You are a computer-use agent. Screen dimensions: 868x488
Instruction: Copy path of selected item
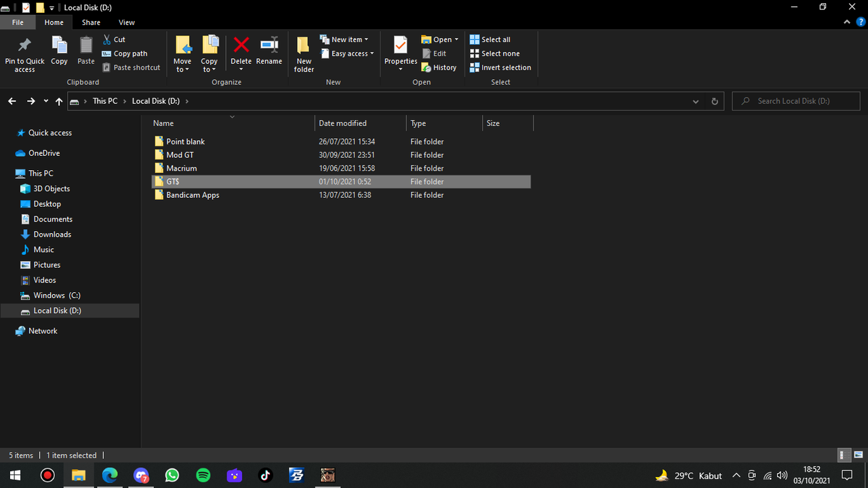click(x=125, y=54)
